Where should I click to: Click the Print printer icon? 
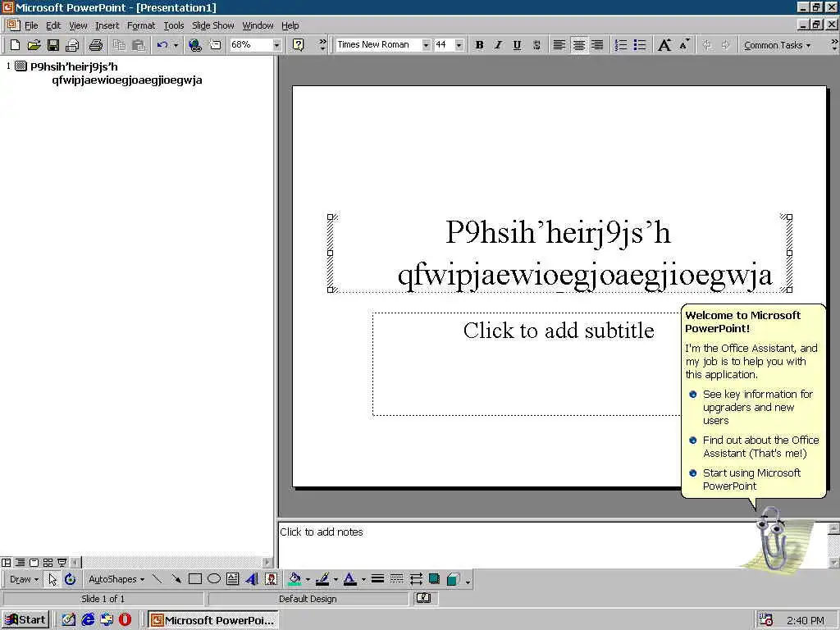tap(96, 45)
